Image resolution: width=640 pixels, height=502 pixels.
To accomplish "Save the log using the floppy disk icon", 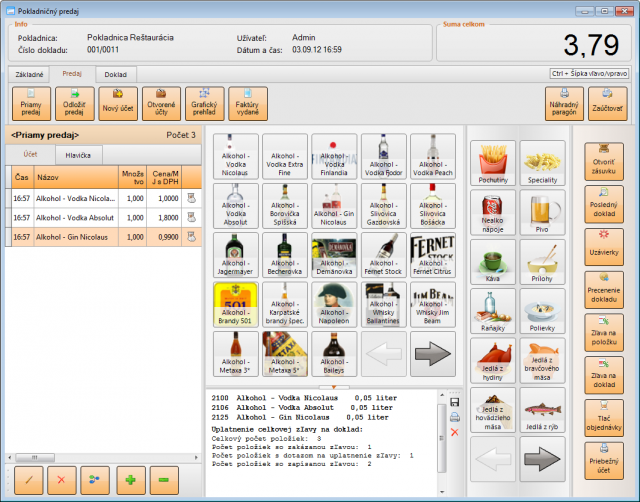I will [456, 403].
